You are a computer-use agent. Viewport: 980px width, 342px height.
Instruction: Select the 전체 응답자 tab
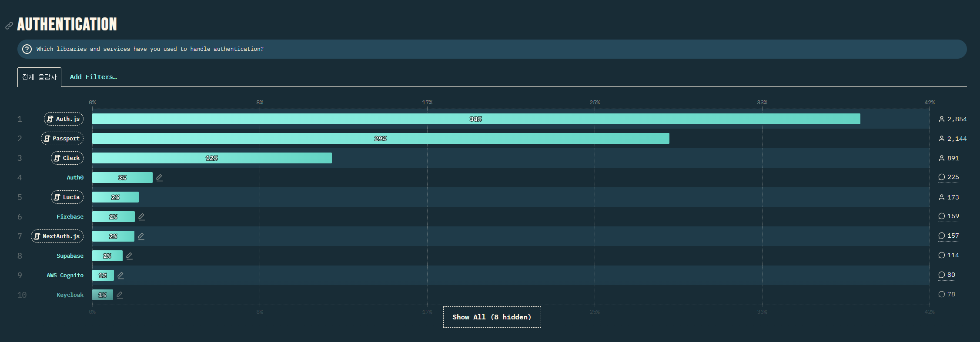click(x=39, y=77)
